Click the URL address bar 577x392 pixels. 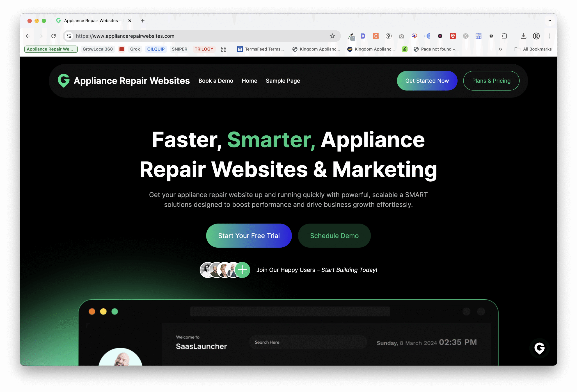click(201, 36)
